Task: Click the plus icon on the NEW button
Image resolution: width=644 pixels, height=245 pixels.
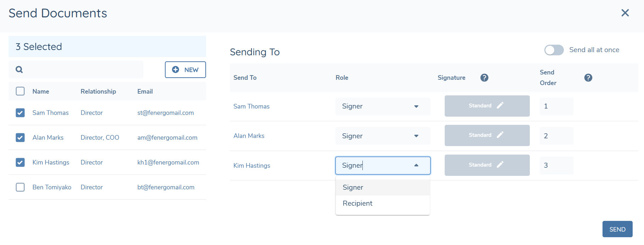Action: click(x=176, y=69)
